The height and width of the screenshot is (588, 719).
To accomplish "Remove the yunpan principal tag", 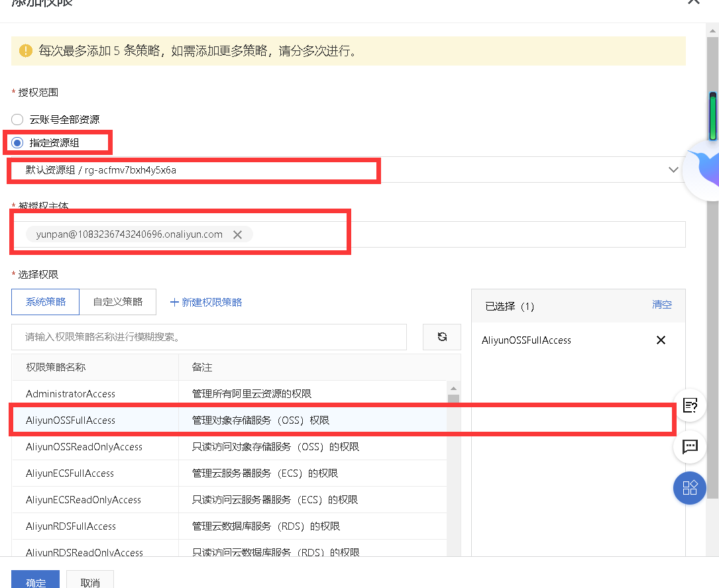I will tap(237, 234).
